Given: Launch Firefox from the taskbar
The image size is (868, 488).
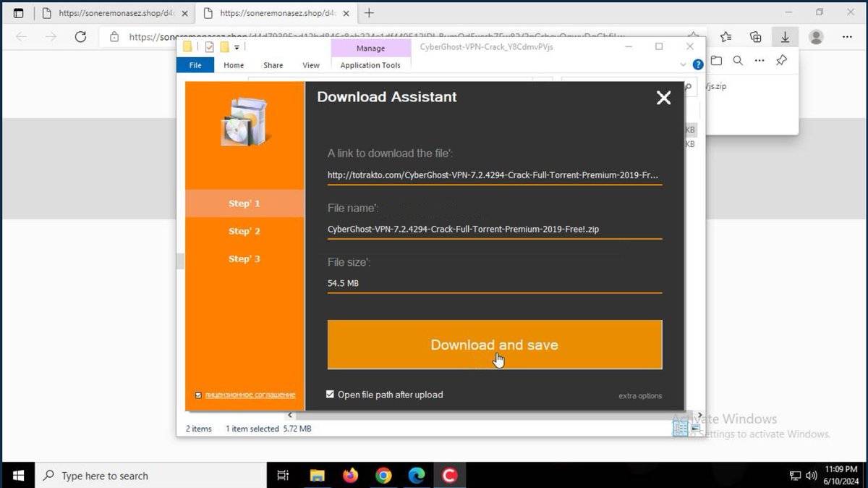Looking at the screenshot, I should coord(350,476).
